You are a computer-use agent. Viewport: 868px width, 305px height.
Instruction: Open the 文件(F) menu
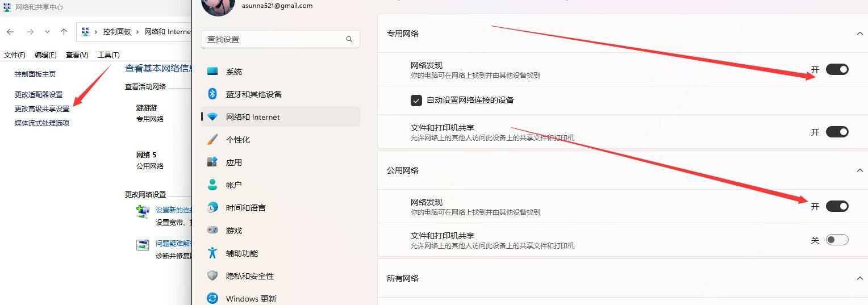(x=15, y=55)
